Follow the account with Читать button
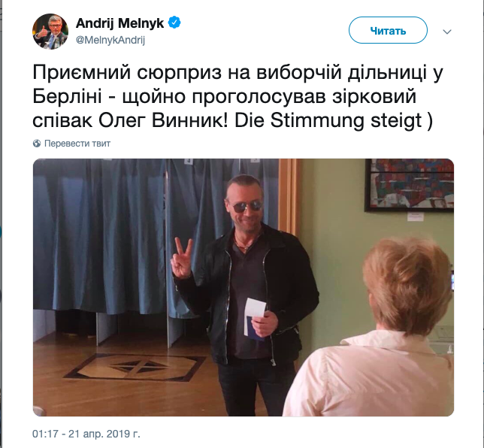This screenshot has width=484, height=448. 388,30
